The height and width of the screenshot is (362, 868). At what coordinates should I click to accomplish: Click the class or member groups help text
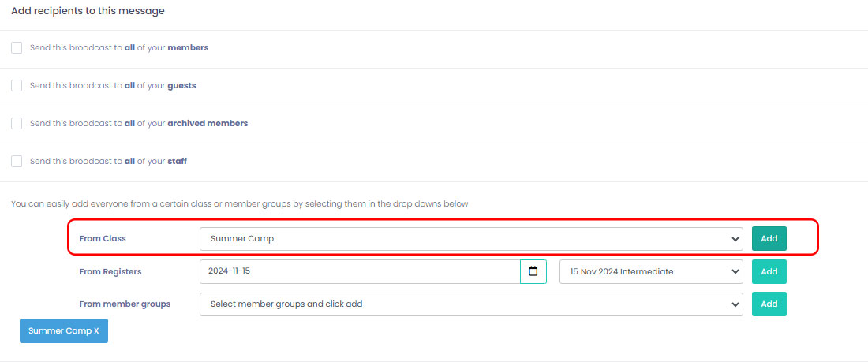(x=239, y=203)
